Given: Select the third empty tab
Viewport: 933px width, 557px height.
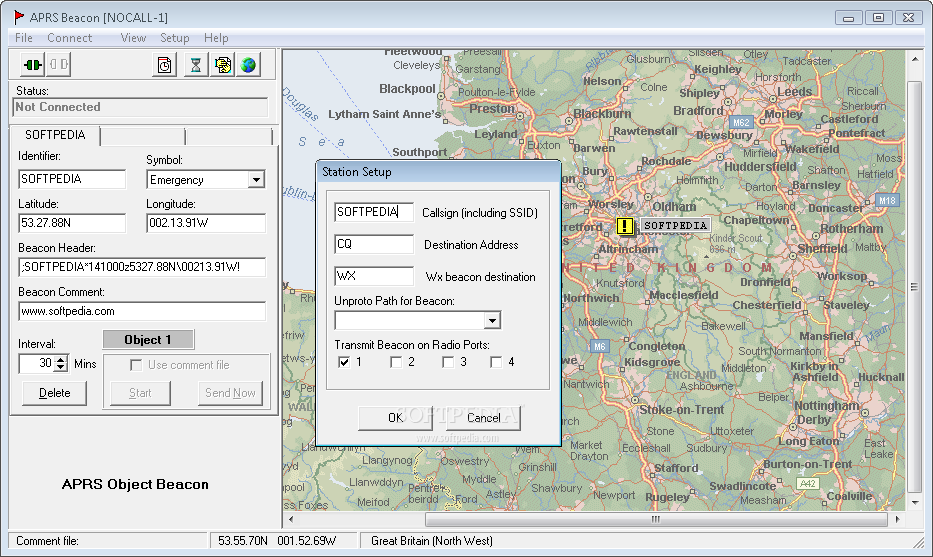Looking at the screenshot, I should pos(229,136).
